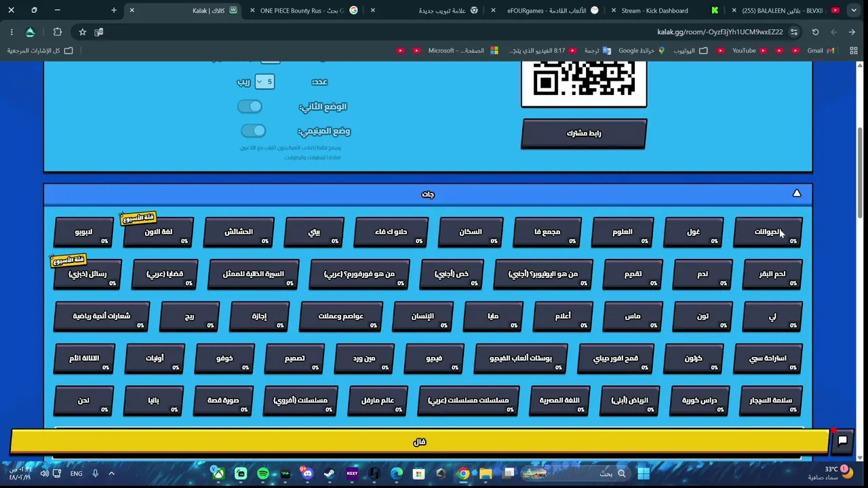The width and height of the screenshot is (868, 488).
Task: Toggle the وضع الميتمي switch
Action: pos(253,131)
